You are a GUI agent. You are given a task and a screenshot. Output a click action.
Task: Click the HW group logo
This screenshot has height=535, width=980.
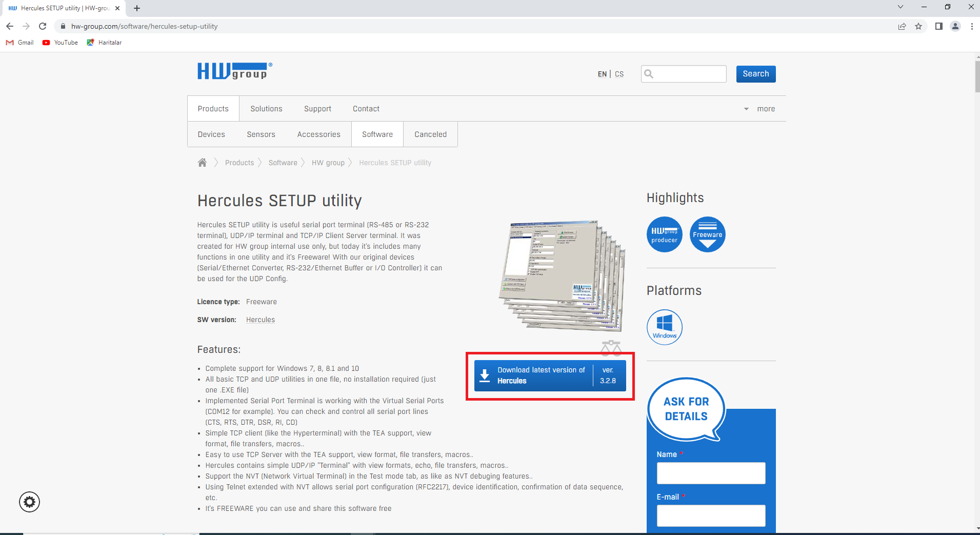235,71
